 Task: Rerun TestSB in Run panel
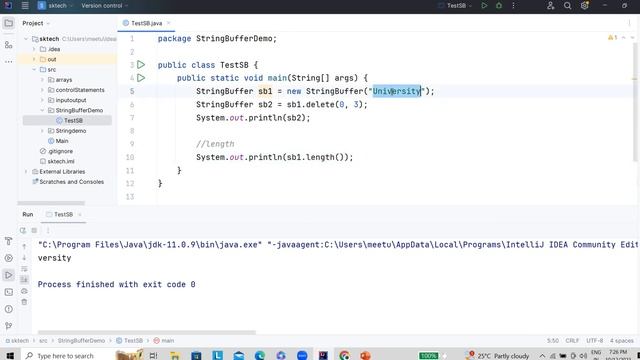coord(23,231)
